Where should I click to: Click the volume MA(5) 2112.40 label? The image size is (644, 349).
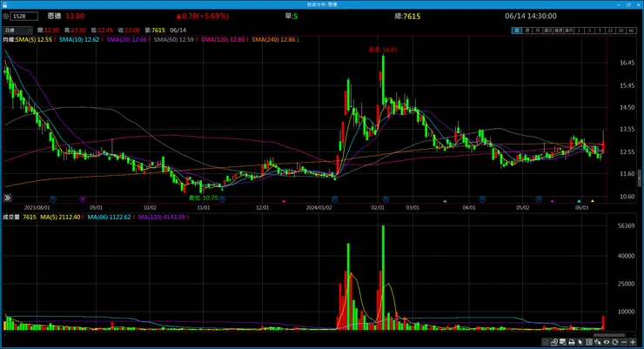[60, 217]
